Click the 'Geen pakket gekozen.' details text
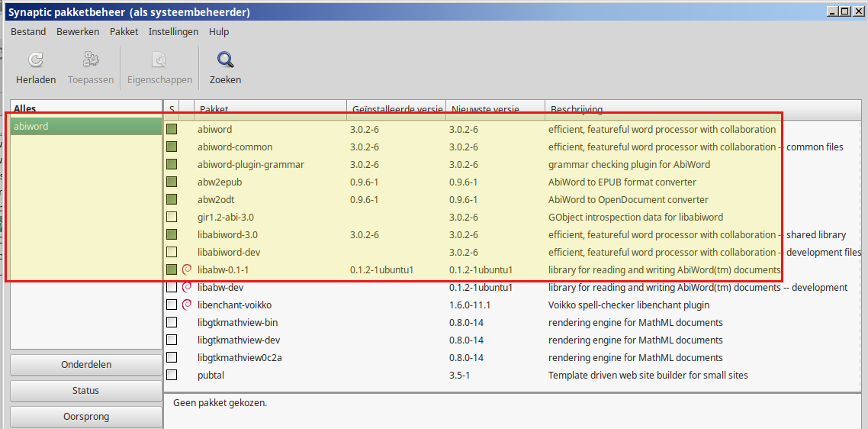868x429 pixels. [220, 402]
